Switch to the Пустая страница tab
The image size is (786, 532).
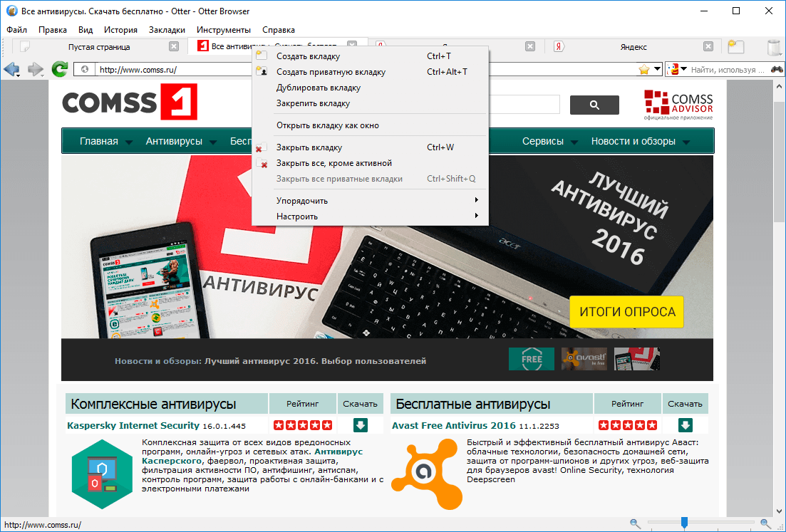click(98, 46)
